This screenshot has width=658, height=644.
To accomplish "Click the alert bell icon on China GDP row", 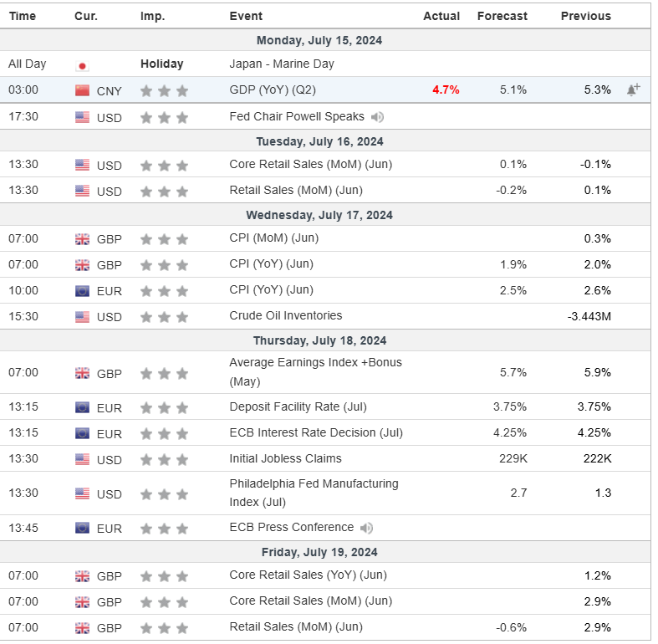I will [x=633, y=89].
